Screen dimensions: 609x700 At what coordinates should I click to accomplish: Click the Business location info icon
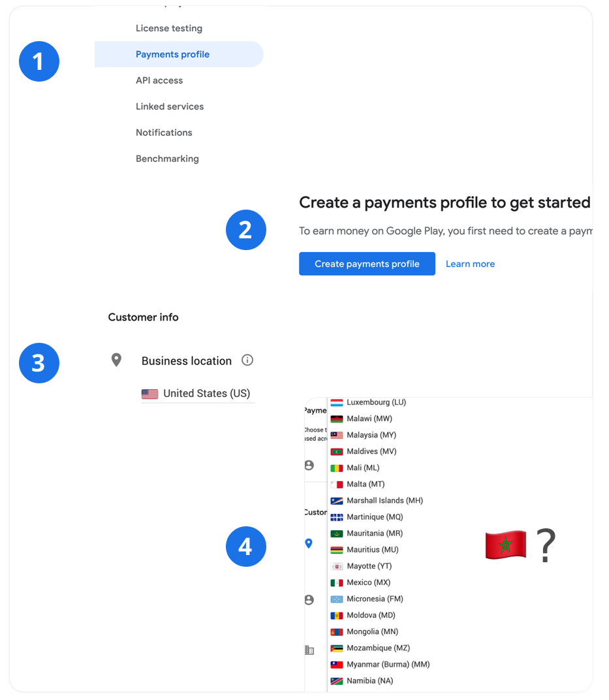247,360
